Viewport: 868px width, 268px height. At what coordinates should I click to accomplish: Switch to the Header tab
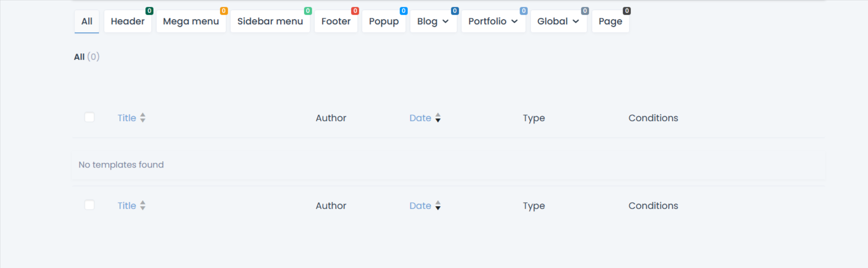coord(127,22)
